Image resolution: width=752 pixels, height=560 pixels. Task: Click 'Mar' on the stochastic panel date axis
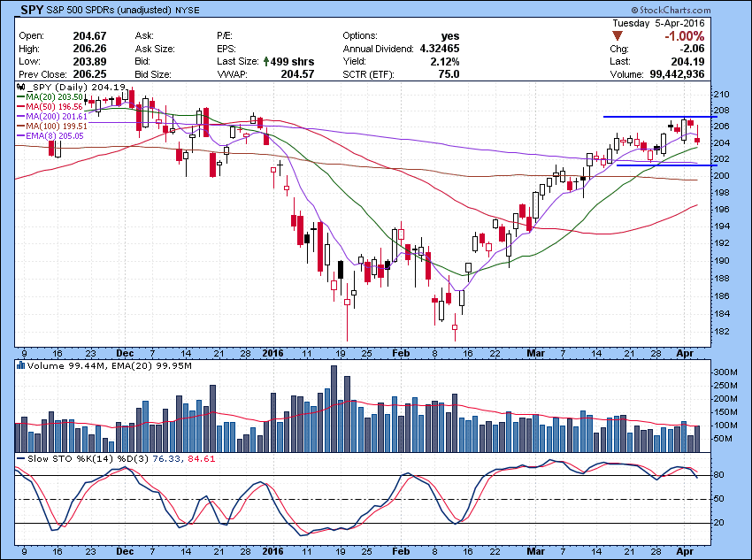[536, 551]
